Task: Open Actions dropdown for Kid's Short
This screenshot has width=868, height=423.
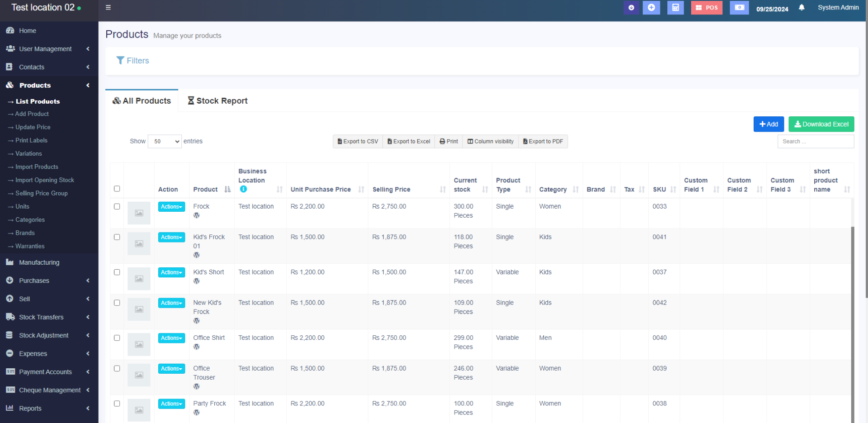Action: pos(171,272)
